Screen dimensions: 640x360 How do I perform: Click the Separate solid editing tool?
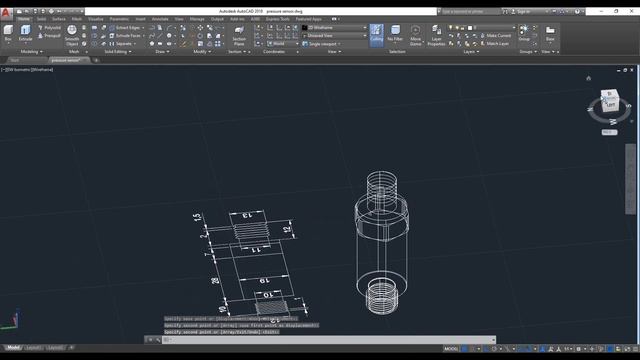click(x=122, y=44)
